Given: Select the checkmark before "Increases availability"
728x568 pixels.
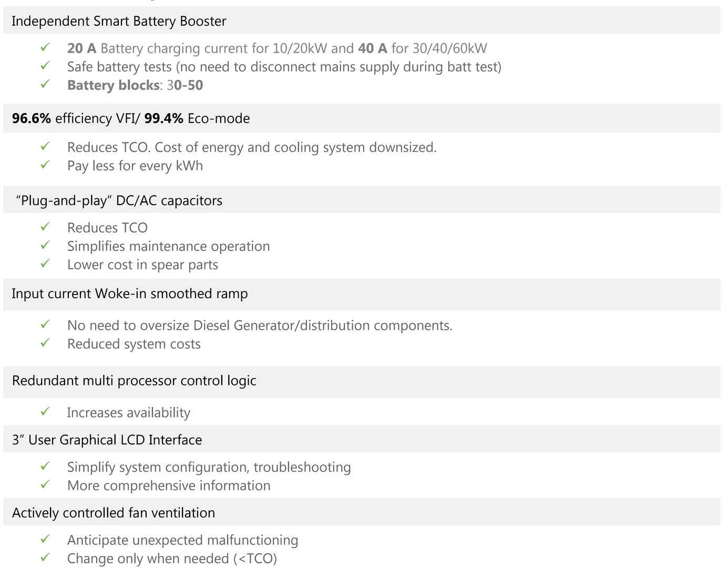Looking at the screenshot, I should click(x=45, y=412).
